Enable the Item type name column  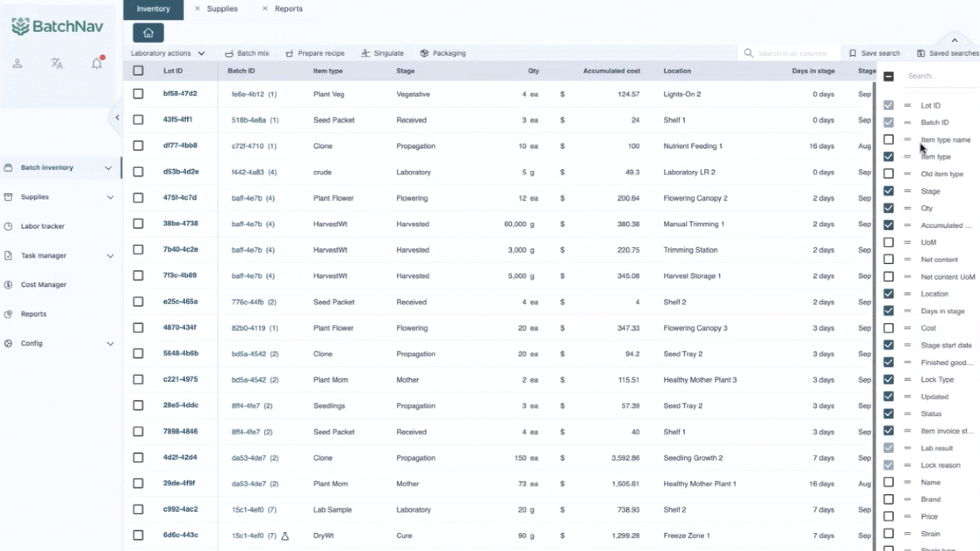coord(889,139)
